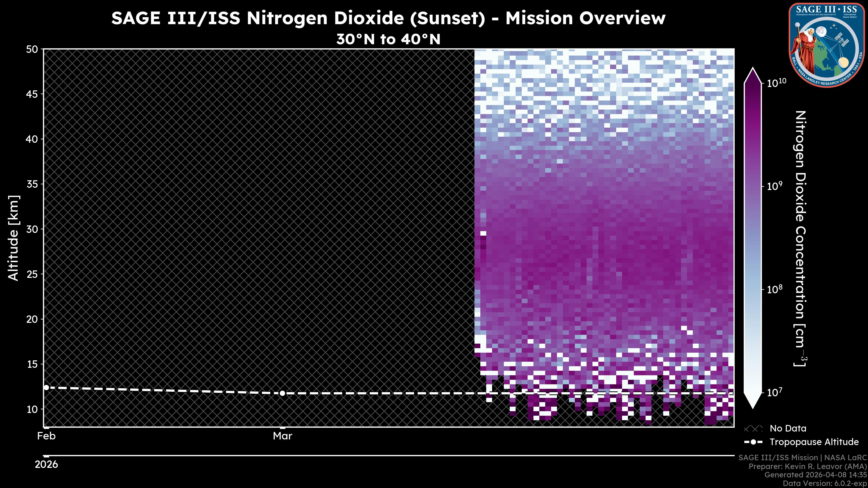Click the 2026 year axis label
This screenshot has width=868, height=488.
coord(47,465)
